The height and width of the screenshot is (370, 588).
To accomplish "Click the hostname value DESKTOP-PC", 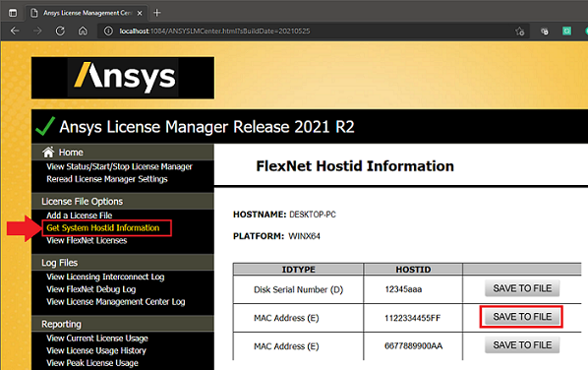I will [313, 215].
